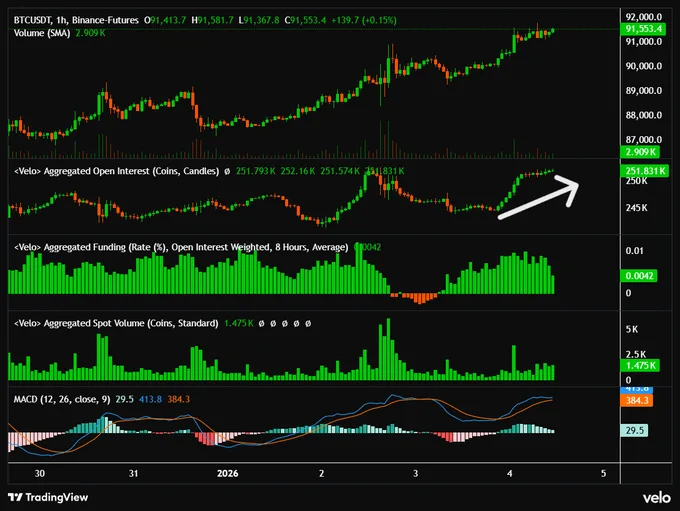Click the 87,000.0 price axis label
This screenshot has width=680, height=511.
pyautogui.click(x=644, y=140)
